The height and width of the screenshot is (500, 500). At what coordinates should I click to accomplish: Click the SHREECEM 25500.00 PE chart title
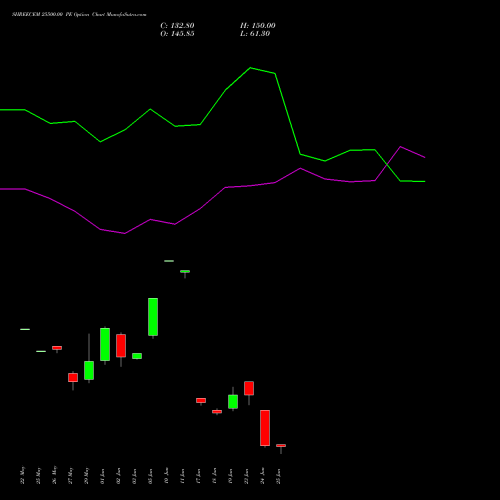click(79, 15)
